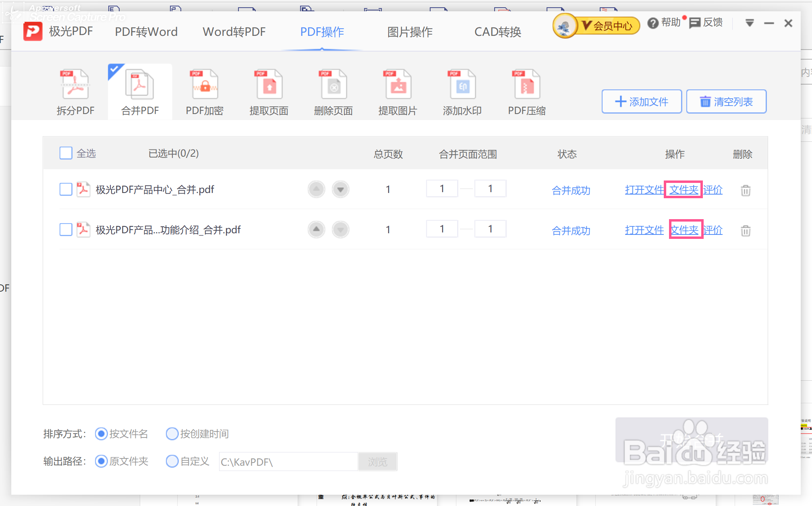This screenshot has height=506, width=812.
Task: Click the file name 极光PDF产品中心_合并.pdf
Action: 155,189
